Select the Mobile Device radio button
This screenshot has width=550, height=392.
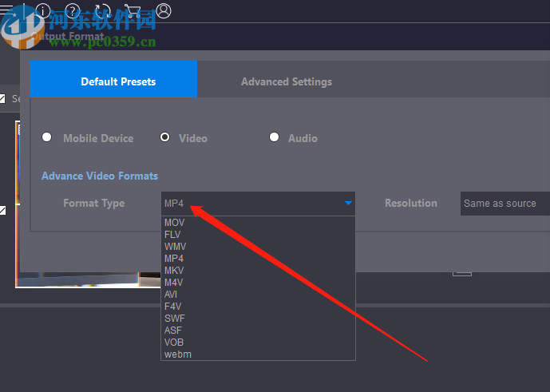[x=47, y=138]
